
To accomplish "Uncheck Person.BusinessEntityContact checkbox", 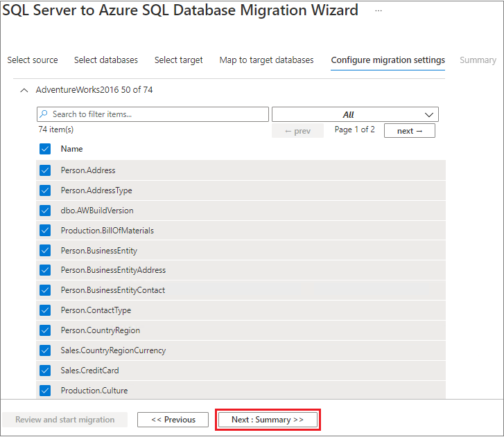I will (45, 290).
